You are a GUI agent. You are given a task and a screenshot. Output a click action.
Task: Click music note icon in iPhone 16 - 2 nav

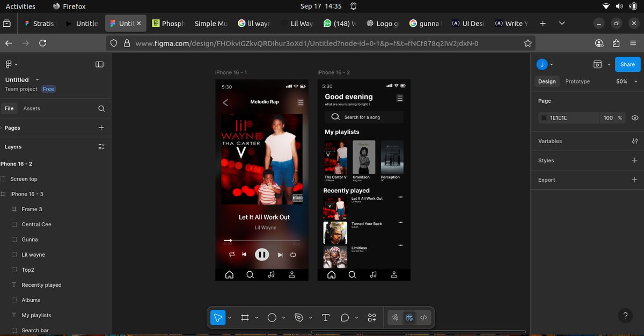(373, 274)
